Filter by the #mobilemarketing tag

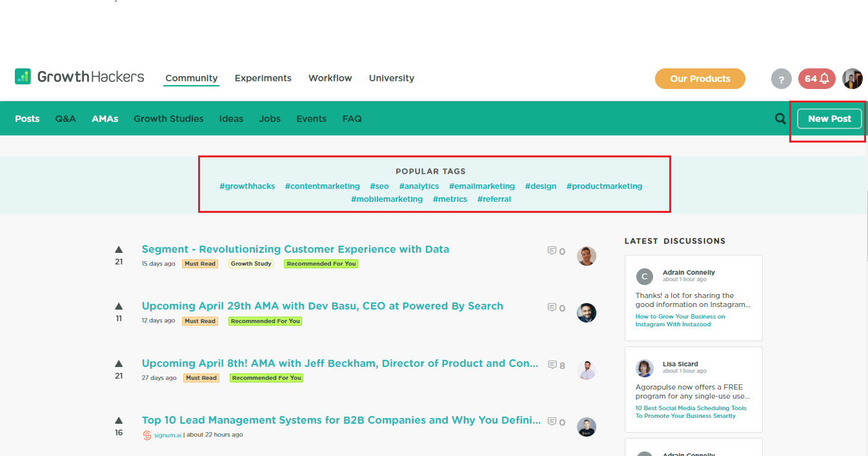(x=387, y=199)
